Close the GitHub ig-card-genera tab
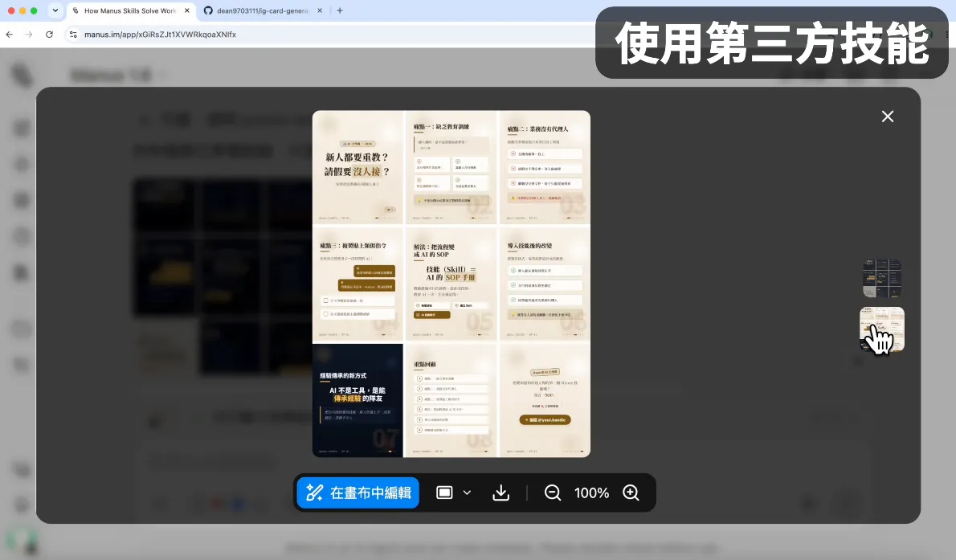 pyautogui.click(x=320, y=10)
